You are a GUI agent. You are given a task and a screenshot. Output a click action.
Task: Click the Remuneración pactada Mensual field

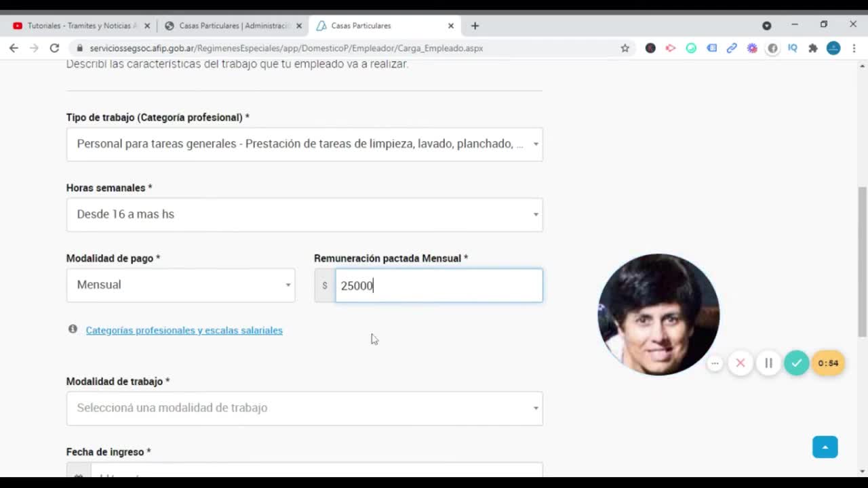[x=438, y=285]
